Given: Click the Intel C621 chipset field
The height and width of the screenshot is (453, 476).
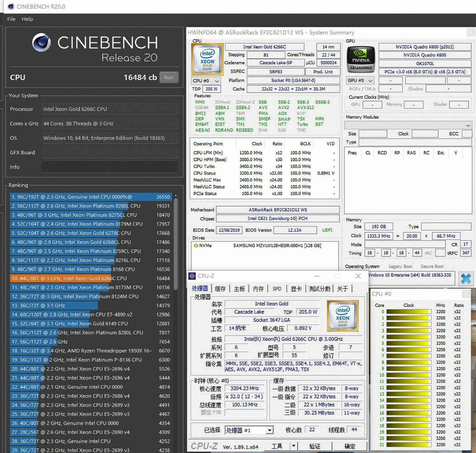Looking at the screenshot, I should (x=278, y=219).
